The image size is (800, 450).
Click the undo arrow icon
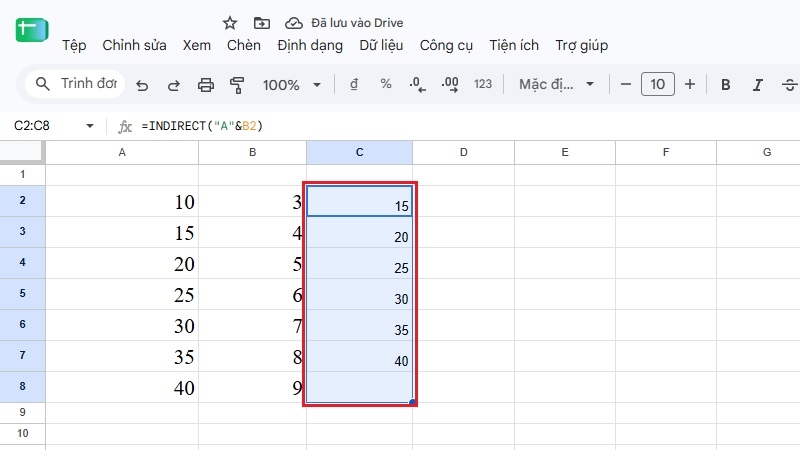tap(142, 85)
